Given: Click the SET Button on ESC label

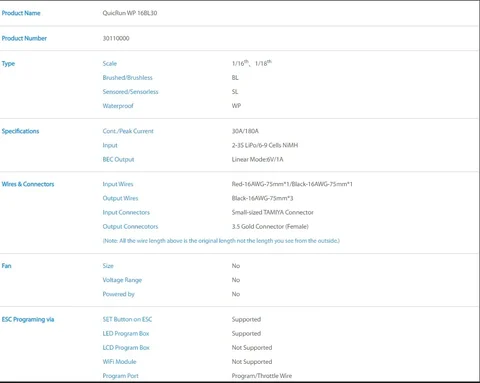Looking at the screenshot, I should pyautogui.click(x=127, y=319).
